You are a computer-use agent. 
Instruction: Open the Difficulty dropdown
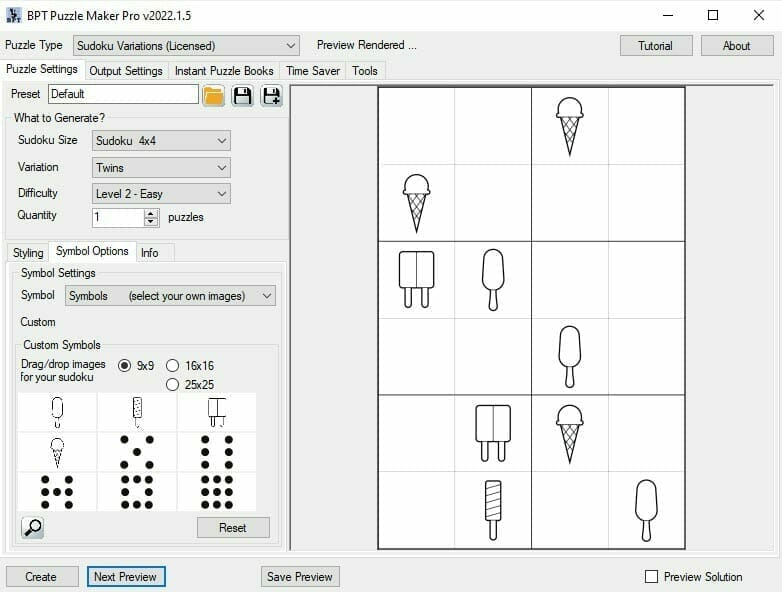tap(161, 194)
